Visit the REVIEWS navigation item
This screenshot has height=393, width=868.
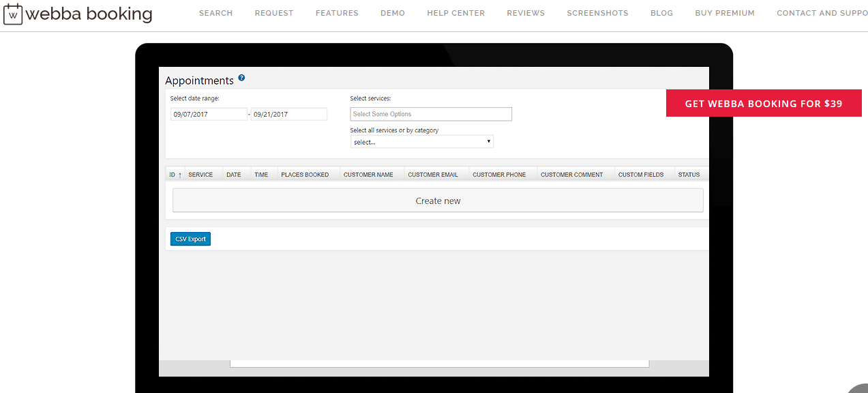(x=526, y=13)
